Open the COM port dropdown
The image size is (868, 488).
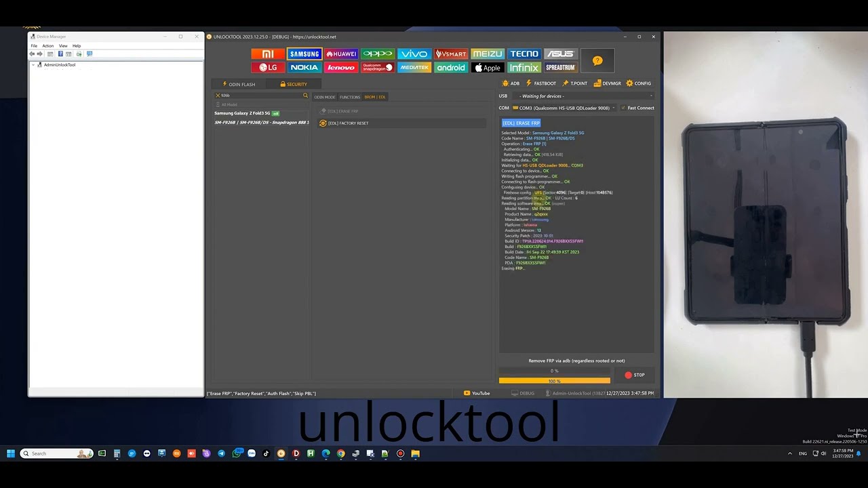pos(564,108)
